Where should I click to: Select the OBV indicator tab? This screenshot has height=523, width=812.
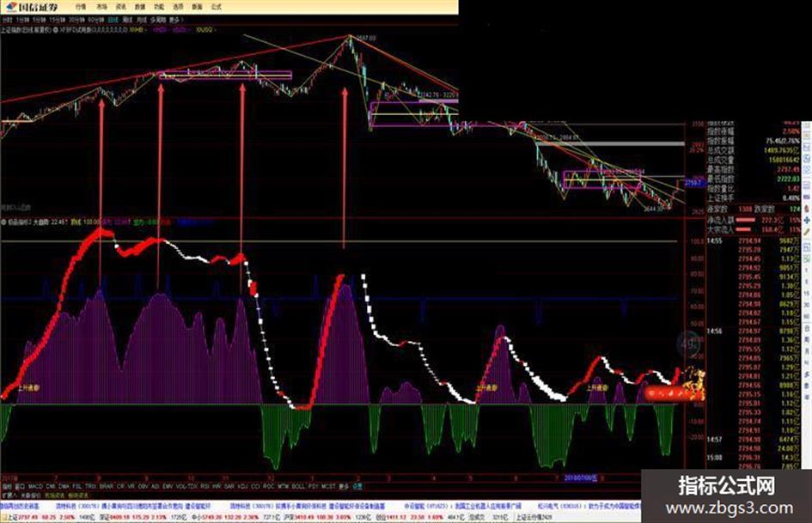pyautogui.click(x=143, y=487)
